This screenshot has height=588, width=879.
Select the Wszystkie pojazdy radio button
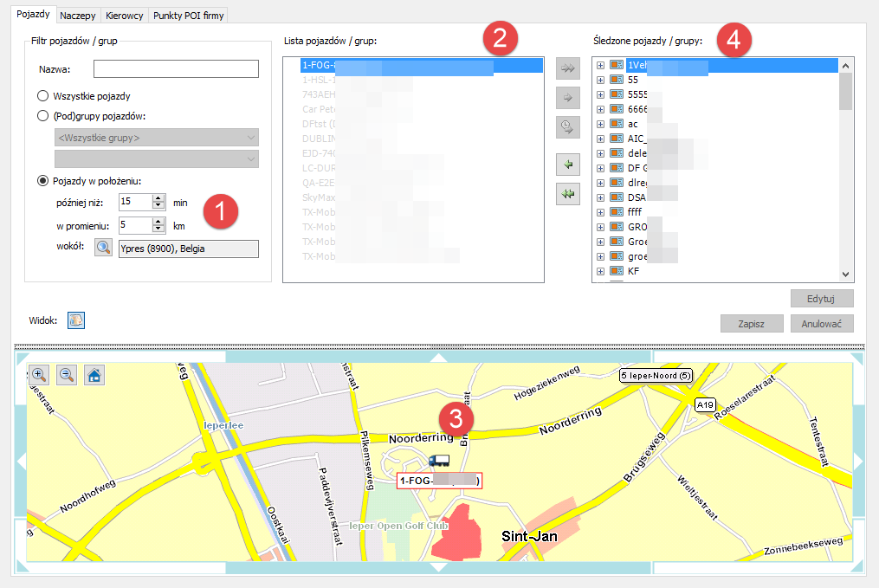42,96
